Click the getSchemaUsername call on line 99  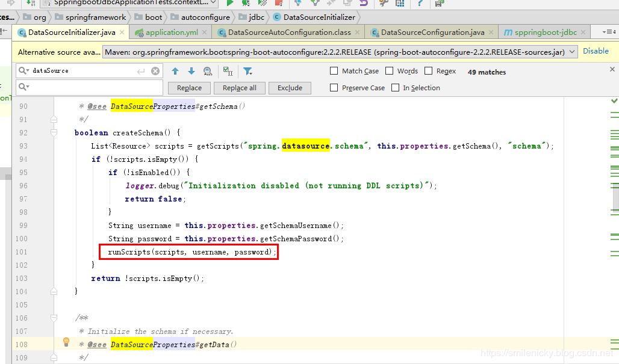point(296,226)
